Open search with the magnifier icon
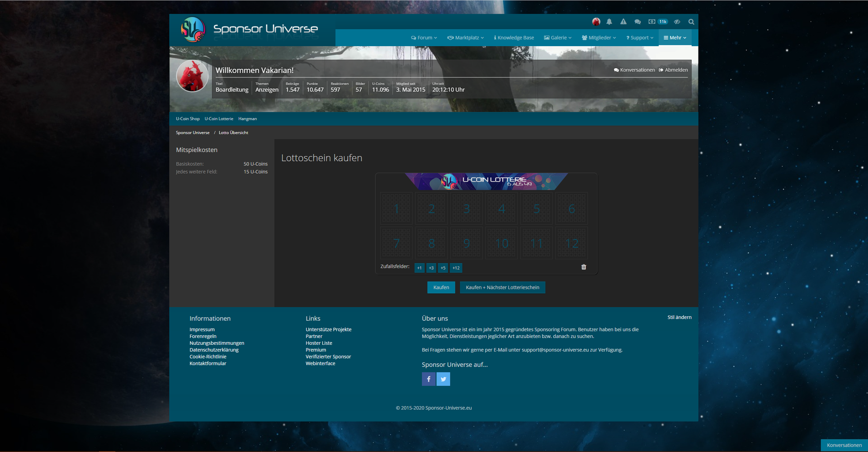This screenshot has width=868, height=452. (x=691, y=22)
